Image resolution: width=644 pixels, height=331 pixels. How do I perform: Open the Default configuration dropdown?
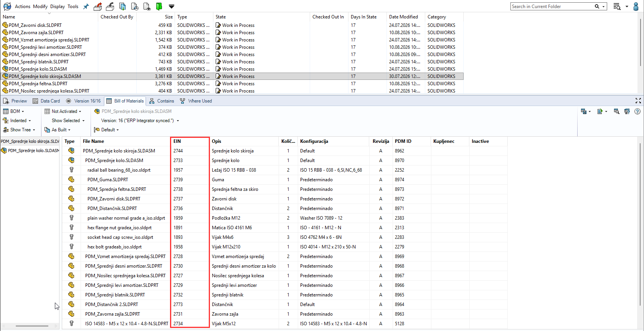click(x=106, y=130)
